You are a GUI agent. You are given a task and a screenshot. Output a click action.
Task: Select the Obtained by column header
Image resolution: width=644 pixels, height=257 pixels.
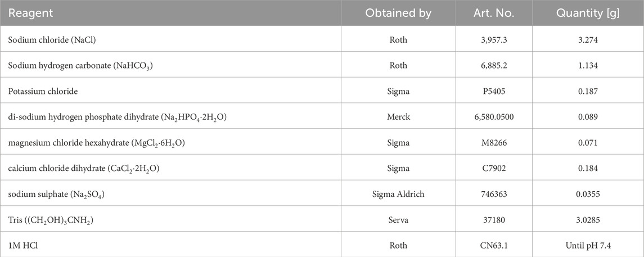coord(398,13)
